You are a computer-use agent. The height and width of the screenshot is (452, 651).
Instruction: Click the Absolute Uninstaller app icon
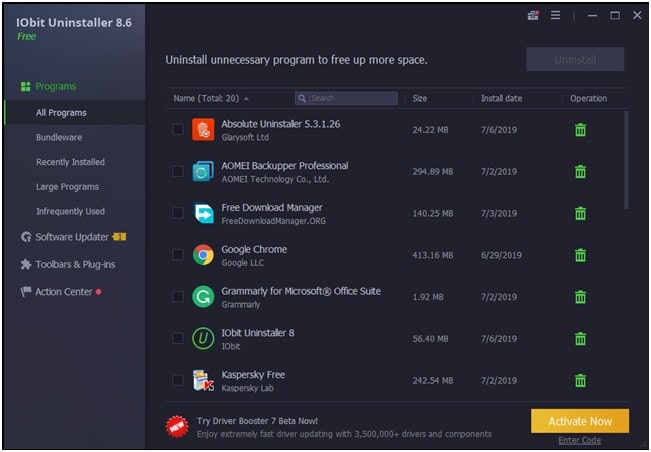pos(203,129)
